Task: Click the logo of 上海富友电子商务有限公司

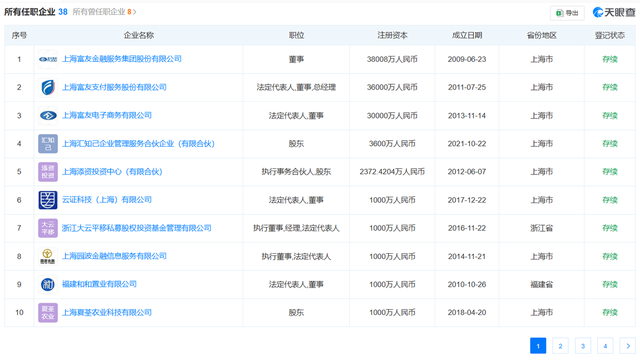Action: click(x=48, y=116)
